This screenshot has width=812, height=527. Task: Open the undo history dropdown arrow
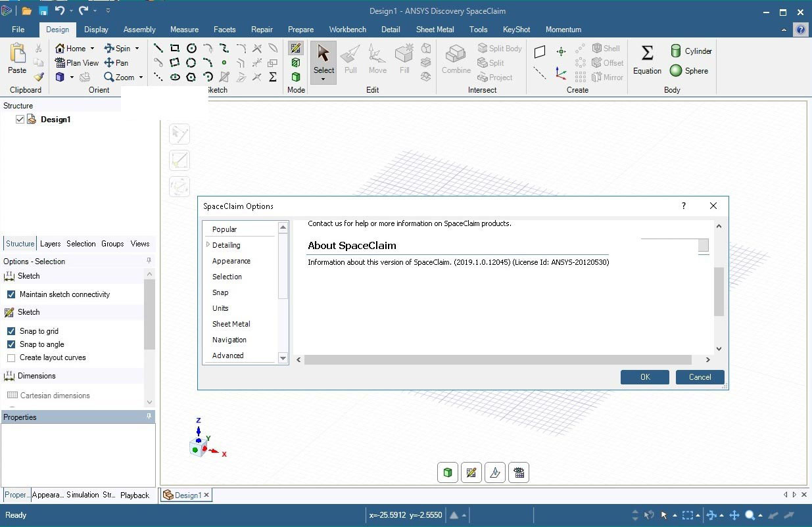click(71, 11)
